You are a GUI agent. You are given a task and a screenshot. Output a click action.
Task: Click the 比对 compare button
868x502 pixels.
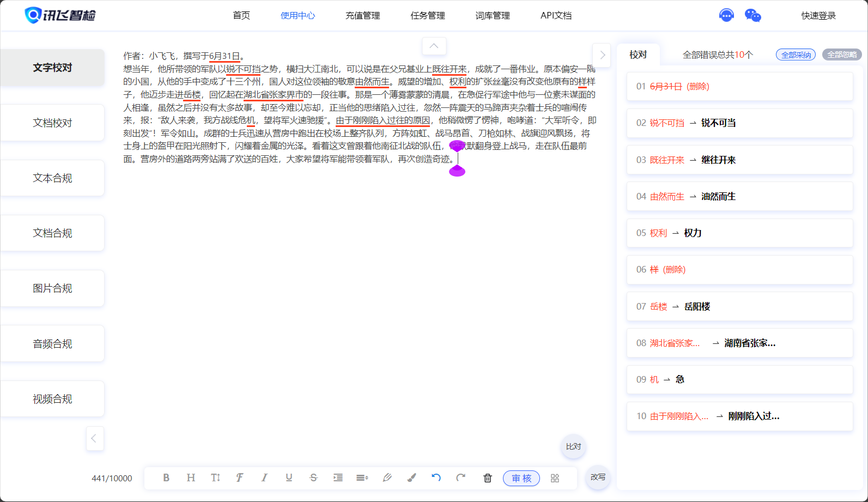tap(573, 446)
